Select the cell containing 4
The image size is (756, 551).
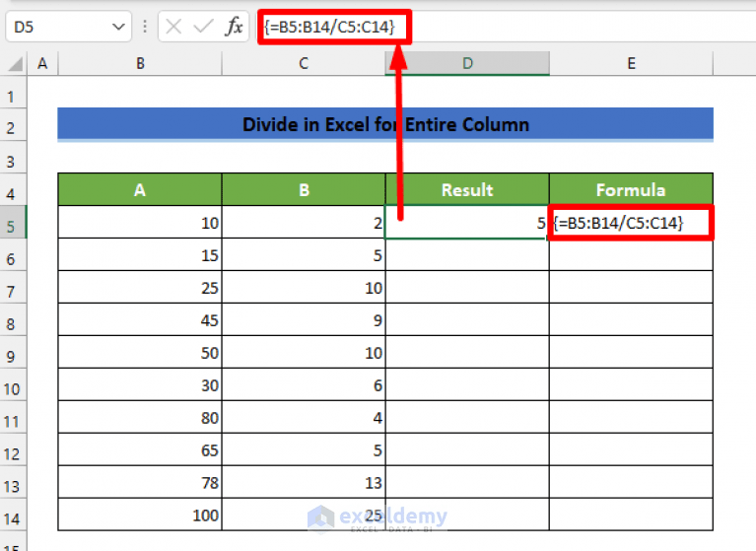click(304, 418)
